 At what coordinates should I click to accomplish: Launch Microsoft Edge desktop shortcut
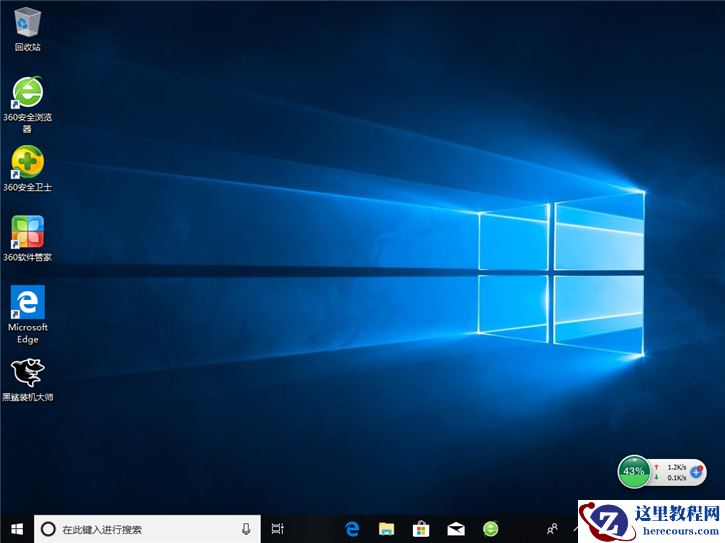click(27, 315)
